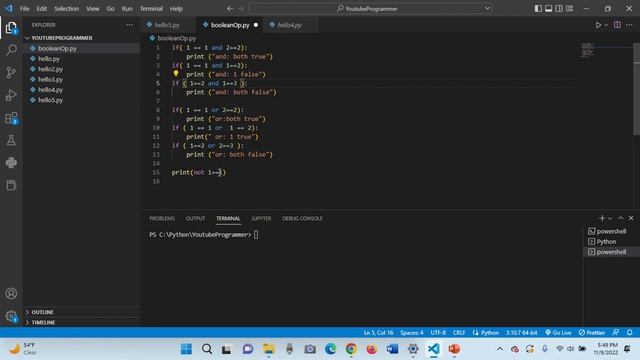This screenshot has width=640, height=360.
Task: Click the lightbulb code action on line 4
Action: tap(176, 73)
